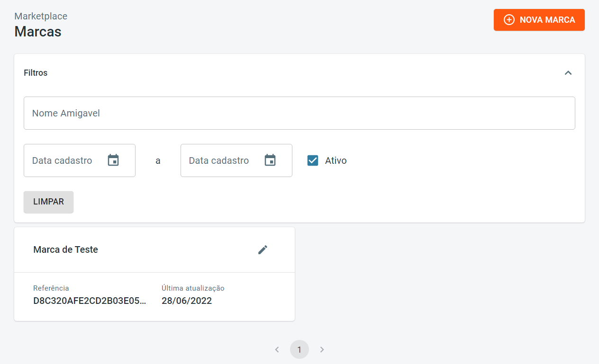
Task: Click the plus icon in NOVA MARCA
Action: coord(509,20)
